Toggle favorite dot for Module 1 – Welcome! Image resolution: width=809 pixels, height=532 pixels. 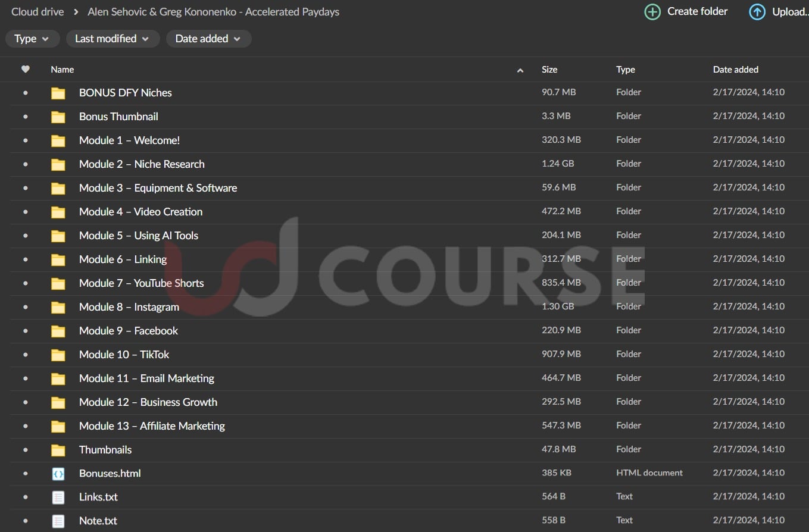[x=25, y=140]
